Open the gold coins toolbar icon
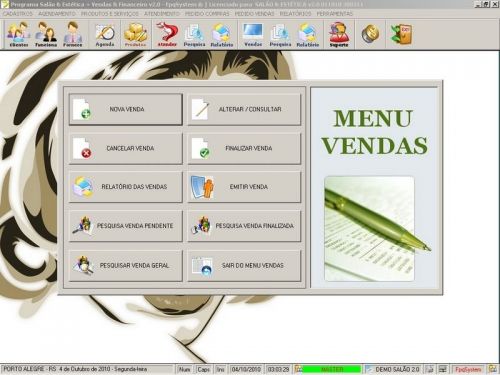The image size is (500, 375). pos(370,34)
